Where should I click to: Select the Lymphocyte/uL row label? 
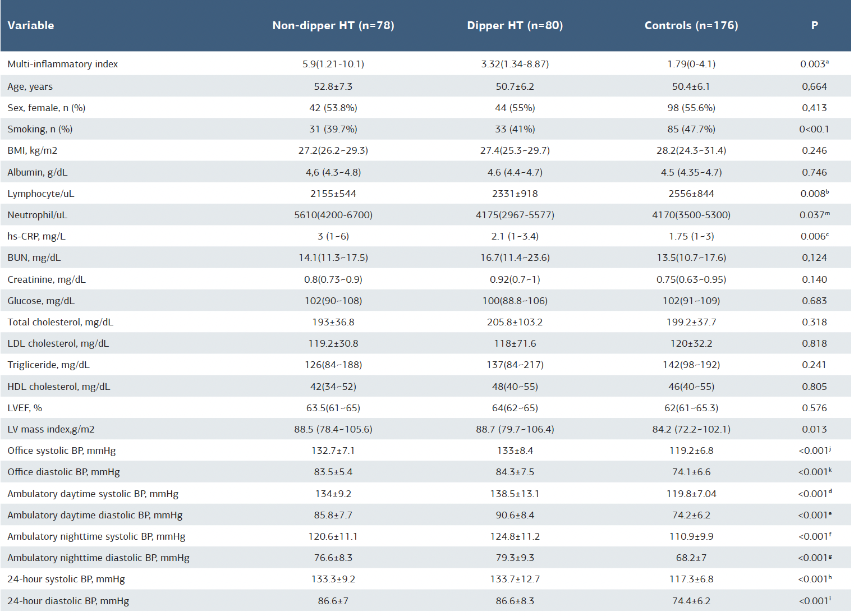point(41,194)
